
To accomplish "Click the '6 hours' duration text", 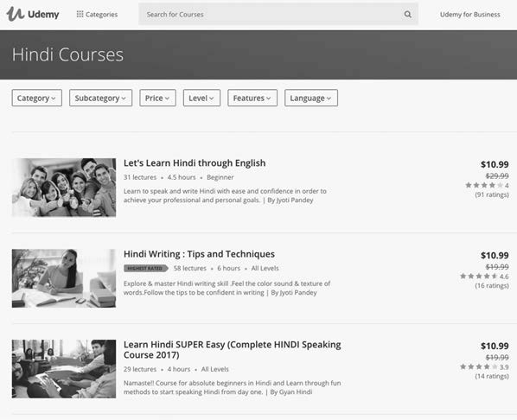I will pyautogui.click(x=229, y=269).
